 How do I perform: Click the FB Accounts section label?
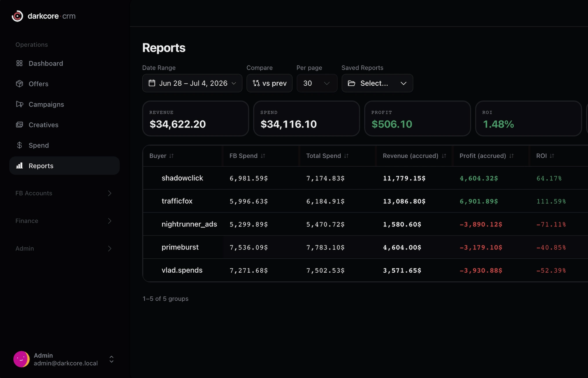point(34,193)
